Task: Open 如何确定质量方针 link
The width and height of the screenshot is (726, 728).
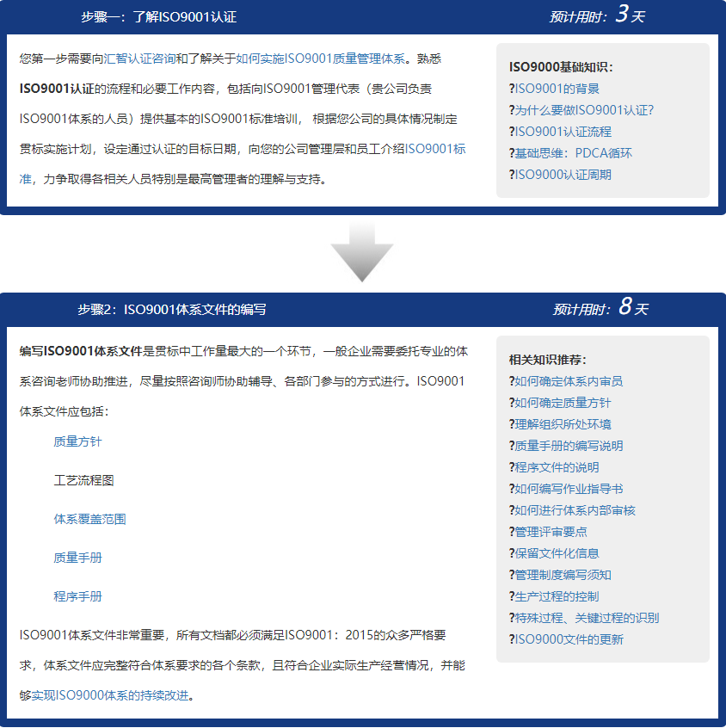Action: click(563, 403)
